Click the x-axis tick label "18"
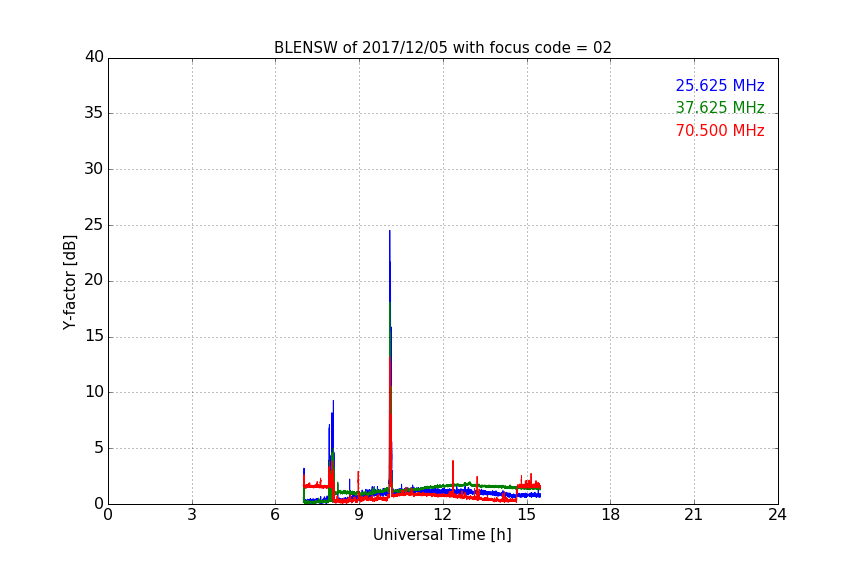Viewport: 864px width, 576px height. 610,515
